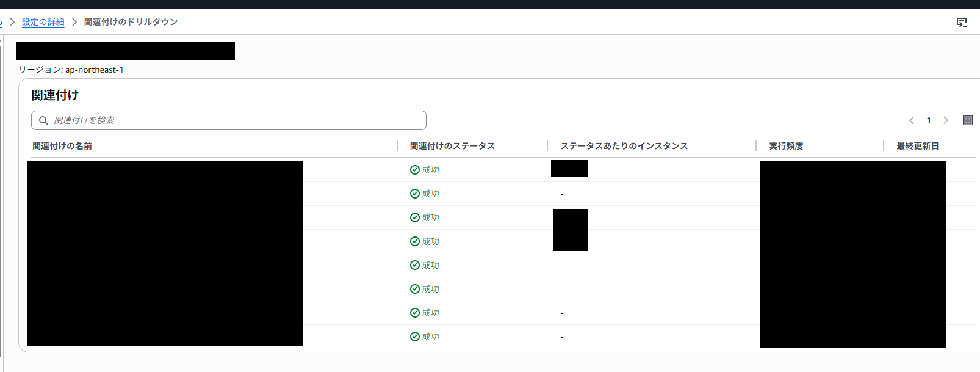Click the 成功 check icon in the last row
This screenshot has width=980, height=372.
pyautogui.click(x=415, y=337)
